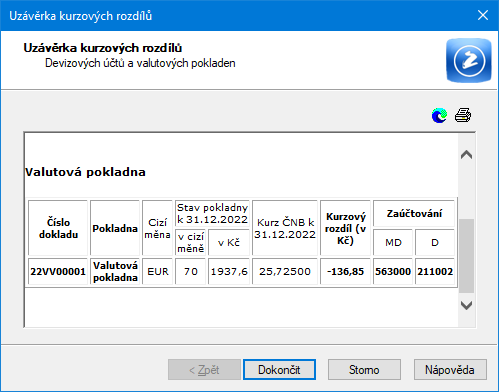Click the v Kč subheader

(229, 242)
